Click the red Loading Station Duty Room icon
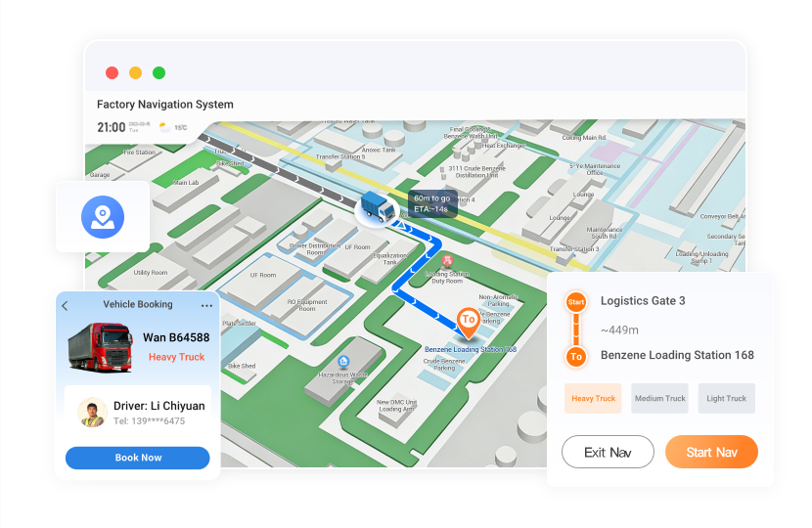 [x=447, y=260]
